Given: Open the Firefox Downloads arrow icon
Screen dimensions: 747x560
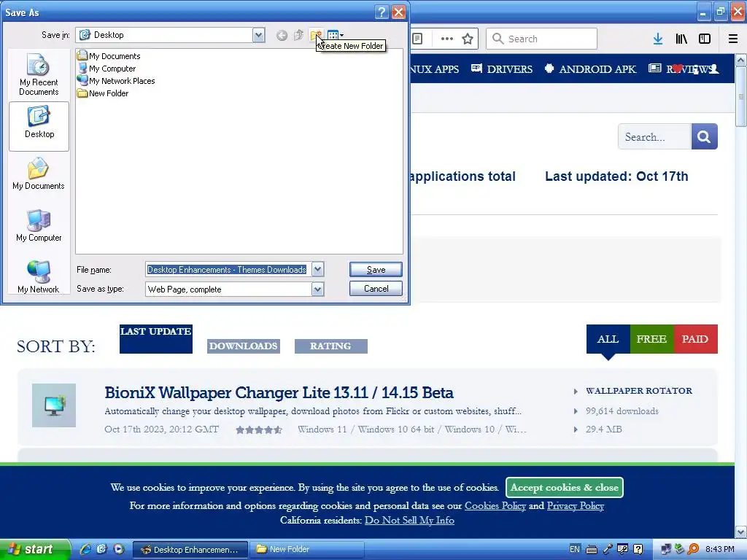Looking at the screenshot, I should [658, 39].
